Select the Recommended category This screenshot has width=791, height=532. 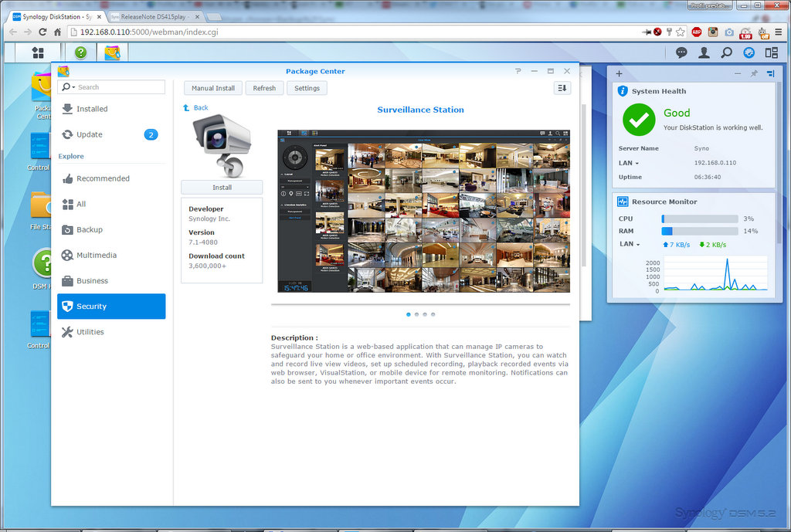tap(111, 178)
